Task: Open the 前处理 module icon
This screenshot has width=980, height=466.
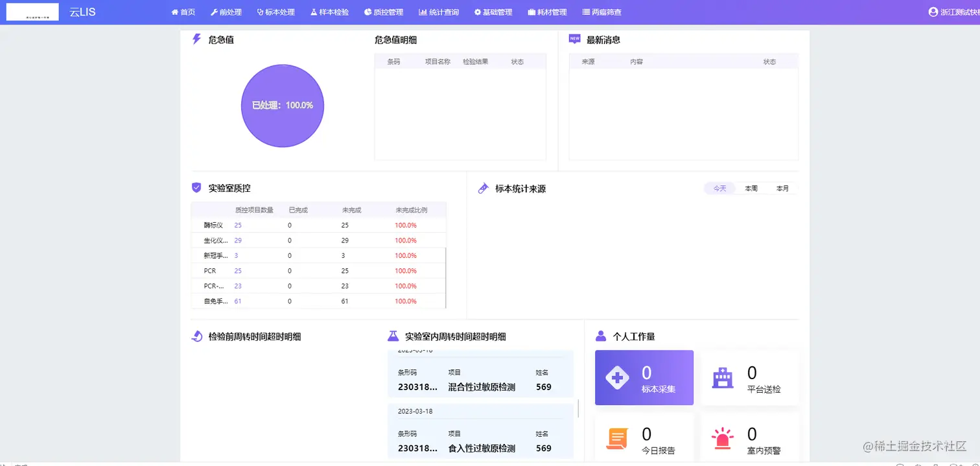Action: (x=214, y=12)
